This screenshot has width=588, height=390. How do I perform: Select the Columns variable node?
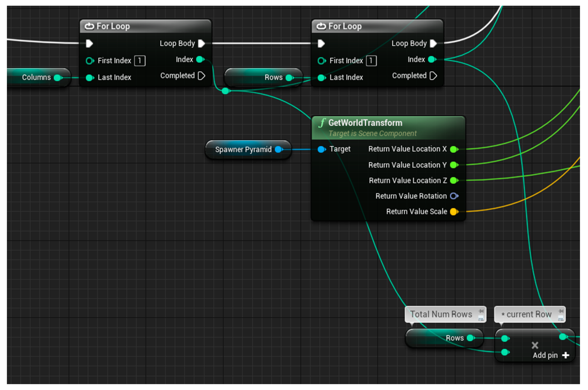36,78
